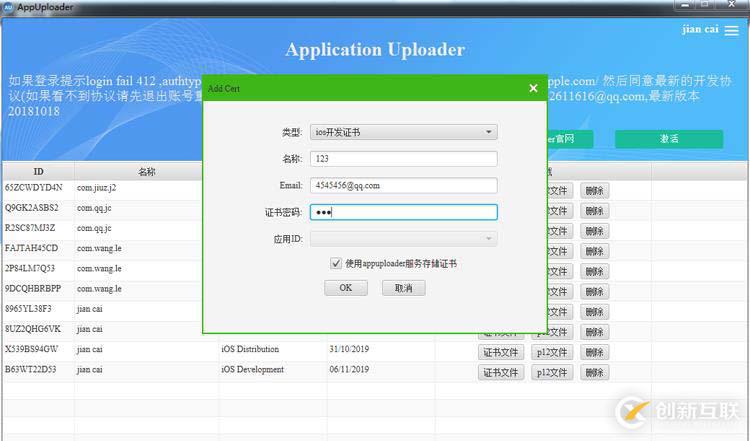Click 删除 for row Q9GK2ASBS2
750x441 pixels.
coord(595,211)
